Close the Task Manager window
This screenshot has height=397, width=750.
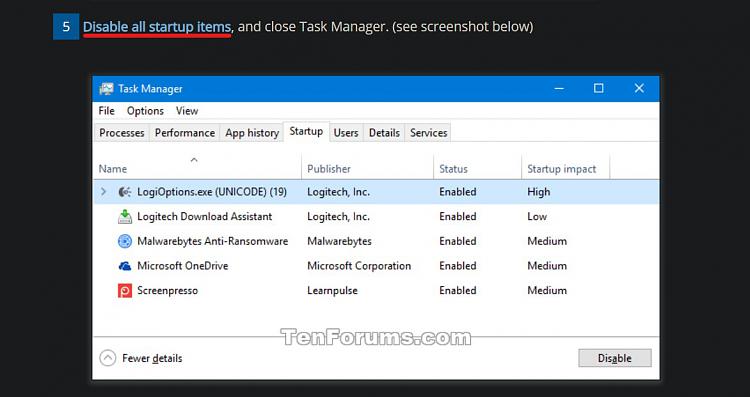[639, 88]
